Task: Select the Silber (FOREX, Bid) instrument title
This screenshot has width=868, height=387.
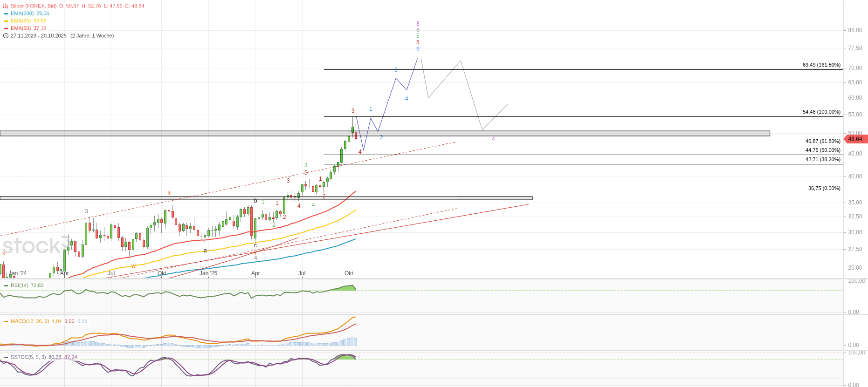Action: tap(34, 6)
